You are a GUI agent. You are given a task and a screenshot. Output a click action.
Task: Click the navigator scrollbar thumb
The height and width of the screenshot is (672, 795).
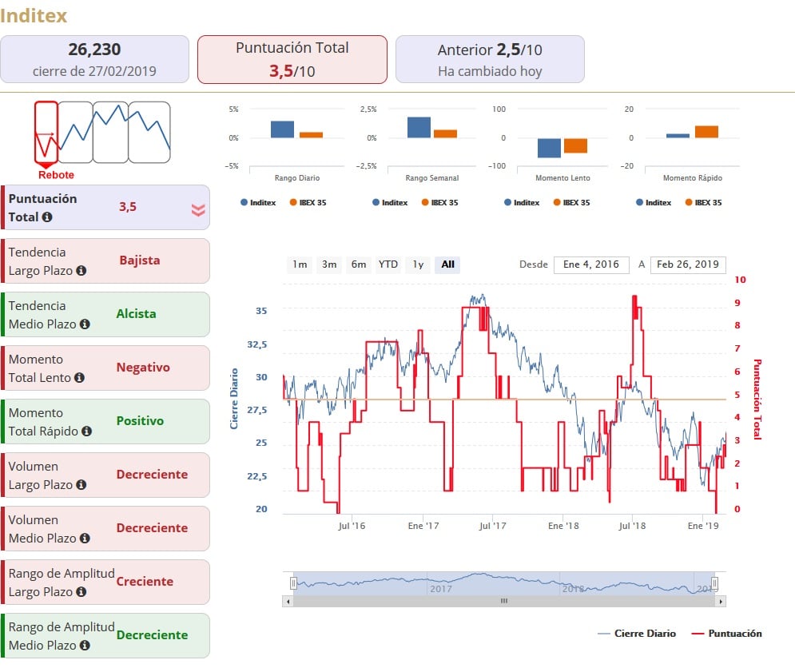point(504,602)
